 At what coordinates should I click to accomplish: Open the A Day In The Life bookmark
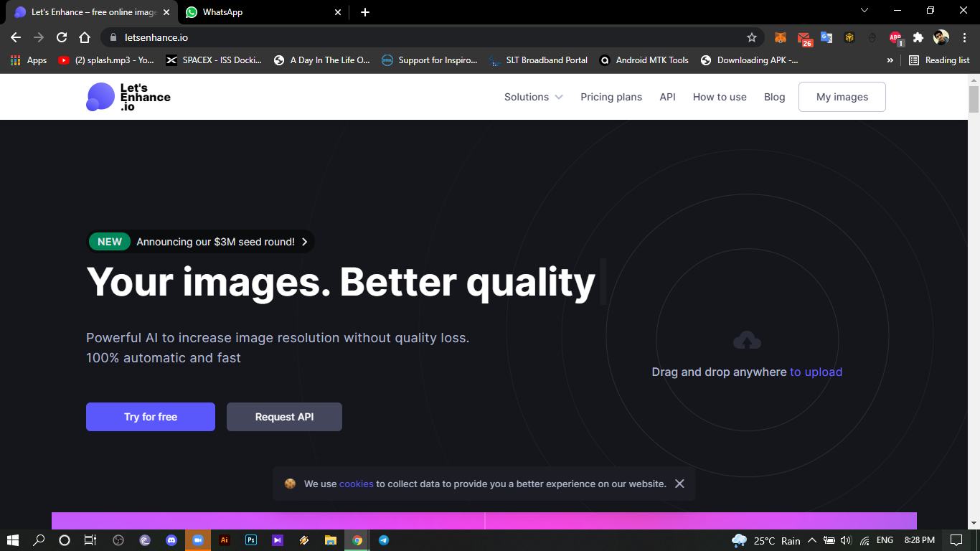[x=322, y=60]
